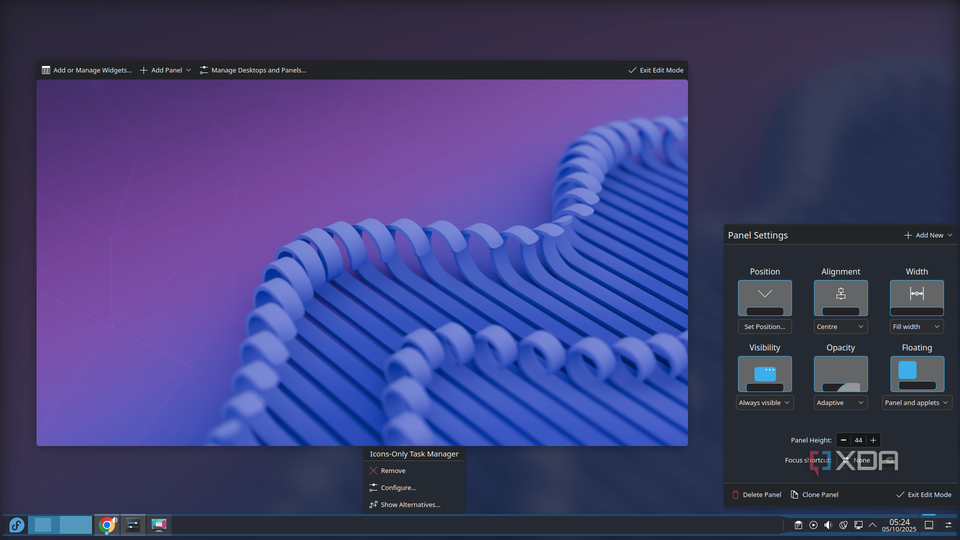Click Exit Edit Mode in Panel Settings
The image size is (960, 540).
tap(923, 495)
